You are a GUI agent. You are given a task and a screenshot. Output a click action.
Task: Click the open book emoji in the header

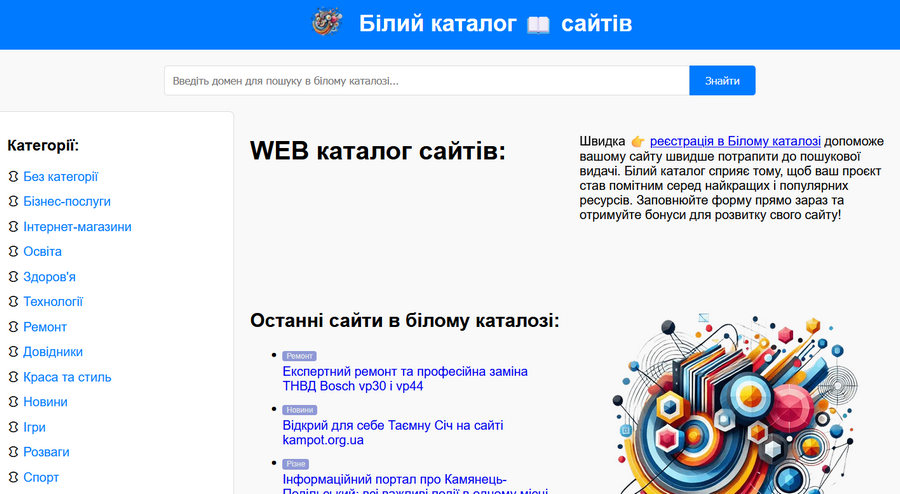[538, 25]
